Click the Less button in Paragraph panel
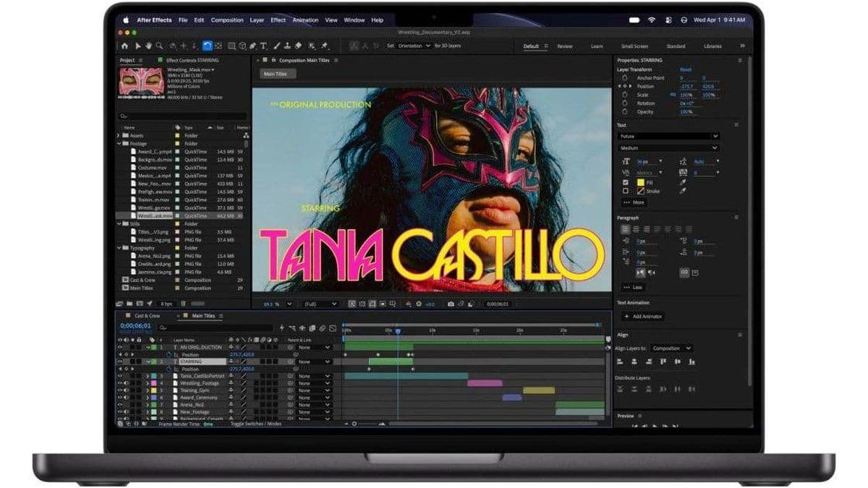Image resolution: width=868 pixels, height=488 pixels. [x=633, y=287]
